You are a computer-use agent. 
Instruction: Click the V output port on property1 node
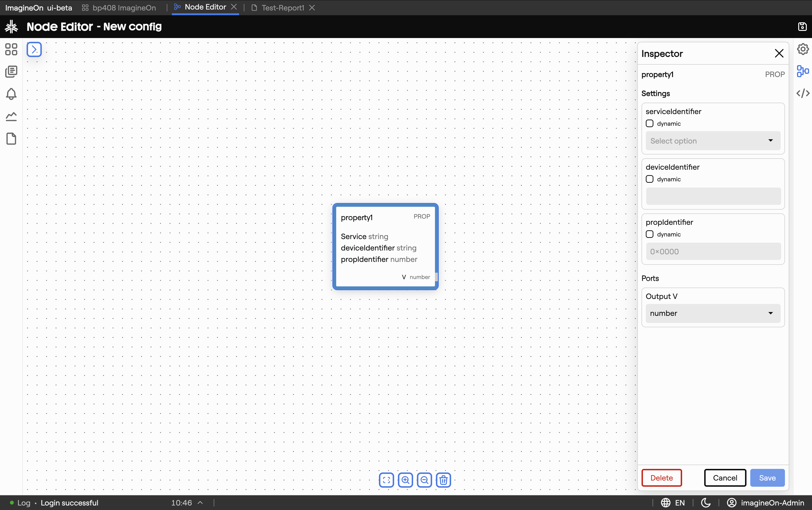tap(436, 277)
